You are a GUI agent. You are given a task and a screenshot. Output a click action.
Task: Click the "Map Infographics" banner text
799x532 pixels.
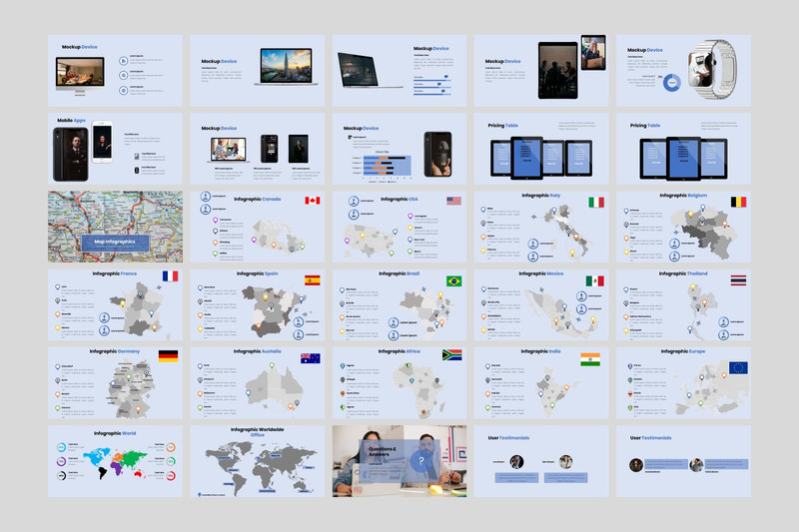tap(115, 242)
